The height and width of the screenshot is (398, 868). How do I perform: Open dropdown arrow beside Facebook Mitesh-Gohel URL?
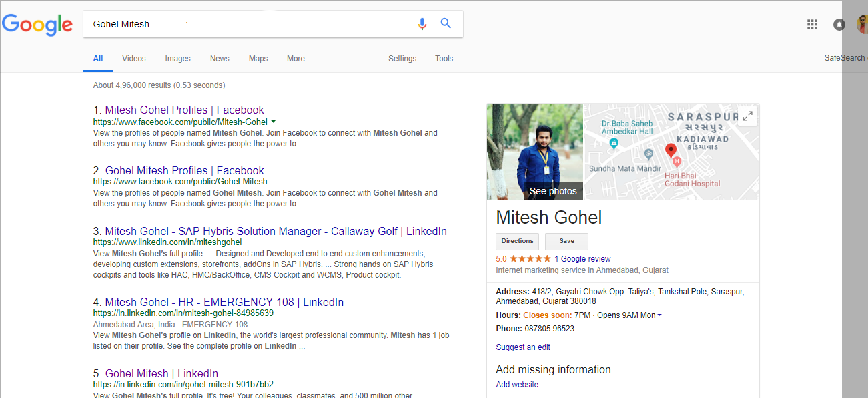pyautogui.click(x=273, y=122)
